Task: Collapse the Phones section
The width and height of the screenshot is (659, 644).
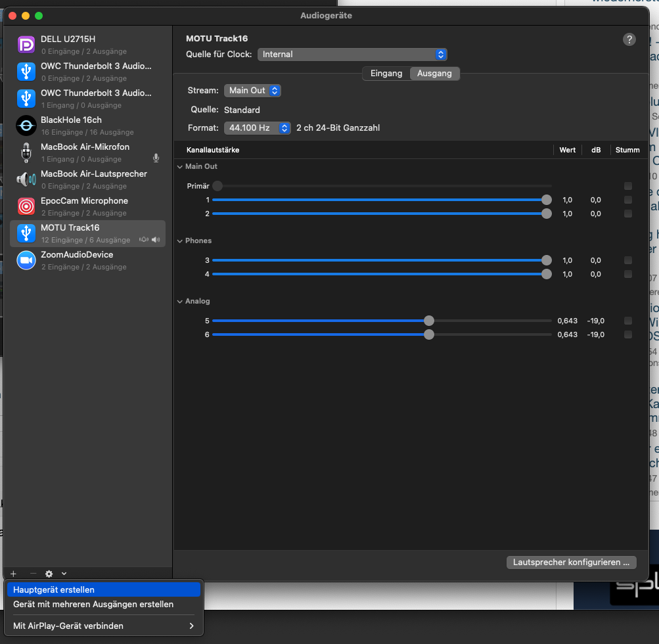Action: pyautogui.click(x=180, y=241)
